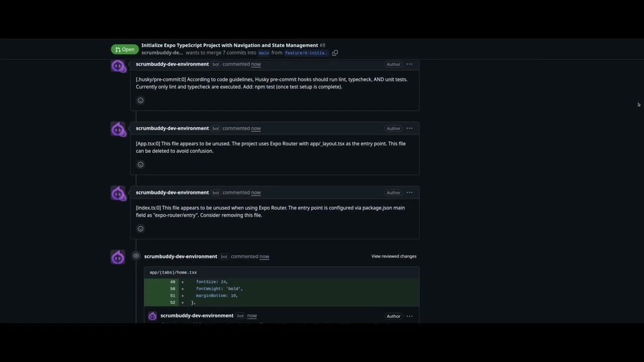The height and width of the screenshot is (362, 644).
Task: Open options menu on Husky pre-commit comment
Action: [410, 64]
